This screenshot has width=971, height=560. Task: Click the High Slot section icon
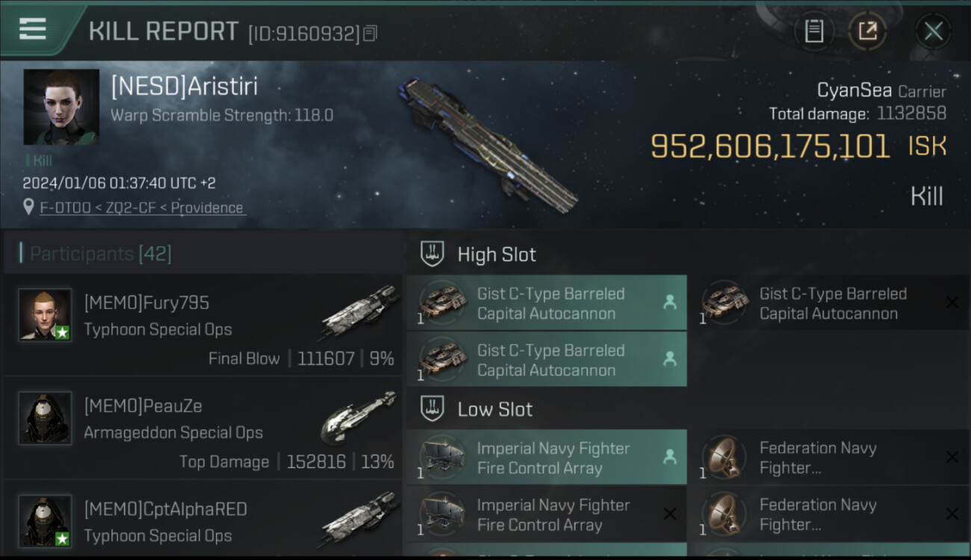[x=433, y=254]
